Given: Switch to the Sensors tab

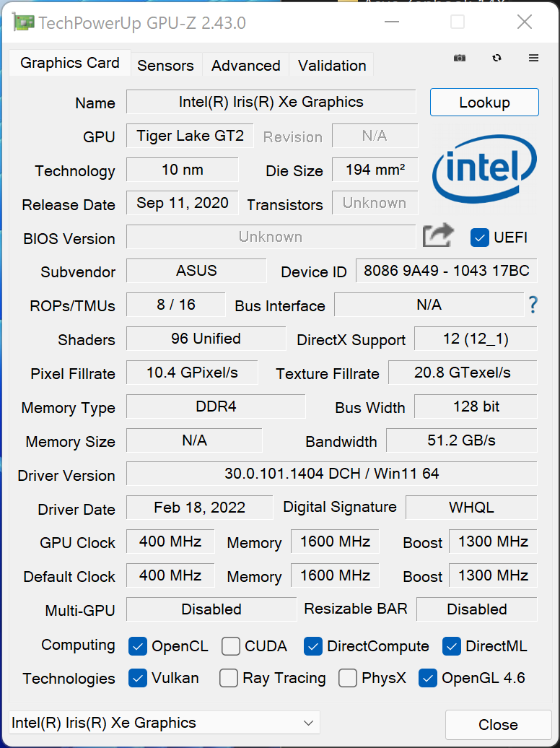Looking at the screenshot, I should pyautogui.click(x=165, y=65).
